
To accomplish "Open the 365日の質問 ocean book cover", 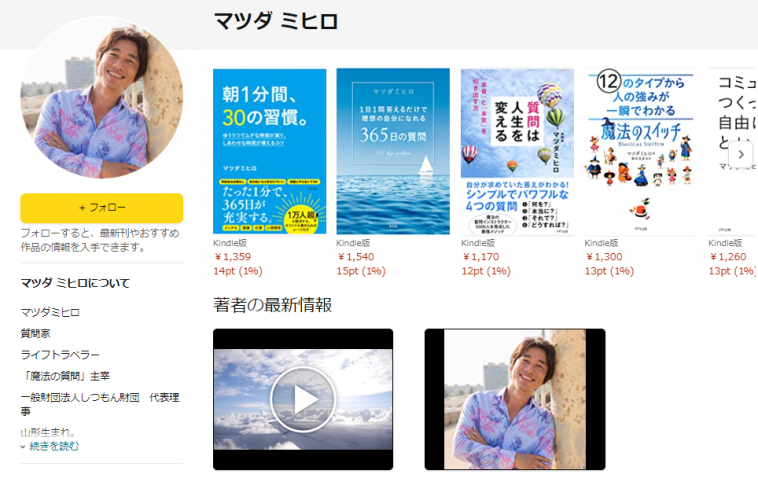I will (393, 151).
